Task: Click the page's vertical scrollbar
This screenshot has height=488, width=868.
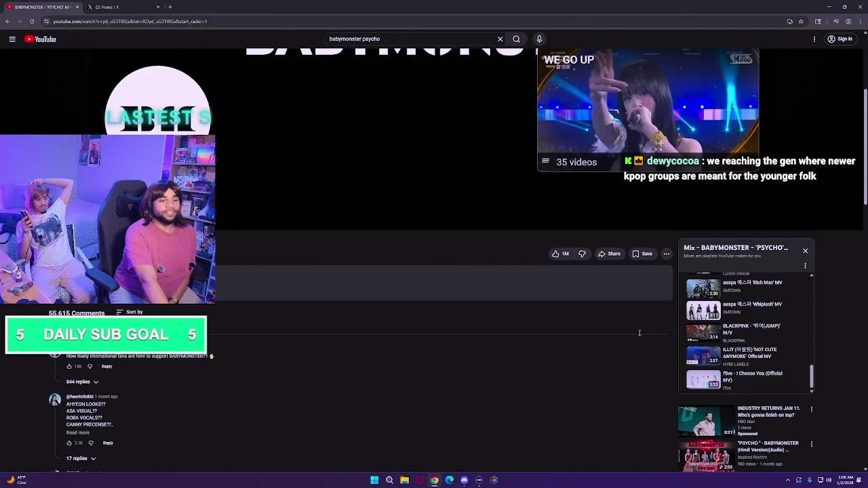Action: point(865,146)
